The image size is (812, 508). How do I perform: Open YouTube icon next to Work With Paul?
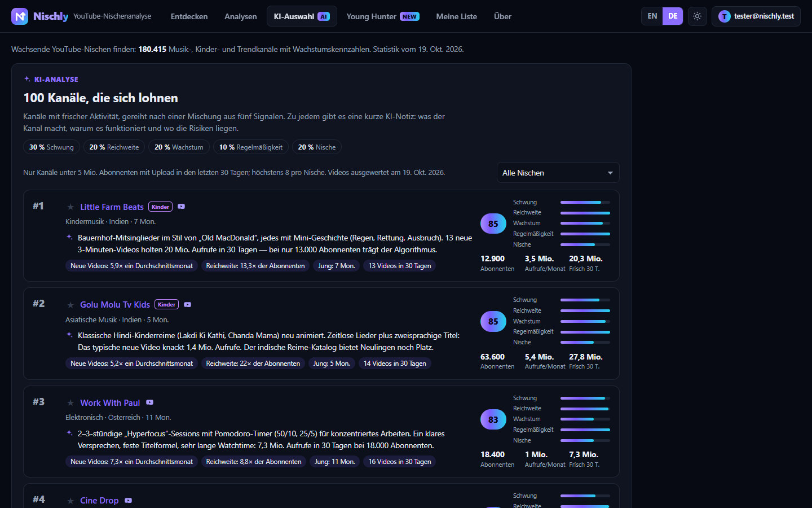click(x=150, y=402)
